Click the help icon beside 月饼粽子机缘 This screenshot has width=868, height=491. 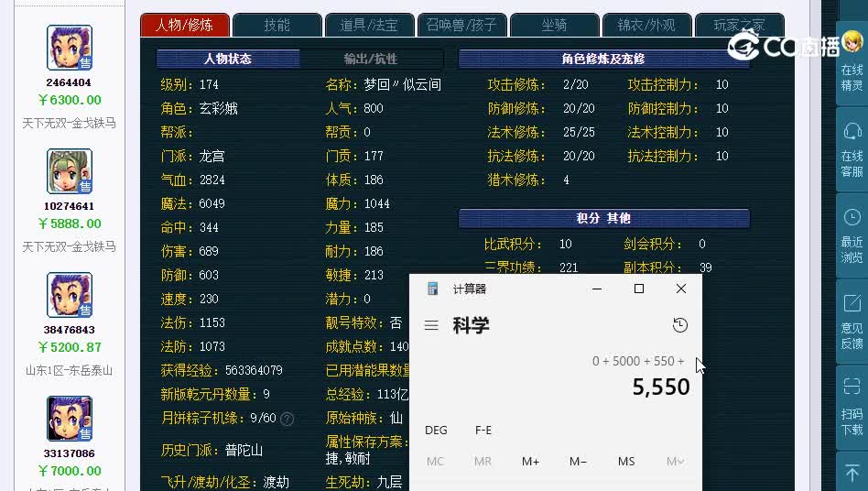coord(287,419)
